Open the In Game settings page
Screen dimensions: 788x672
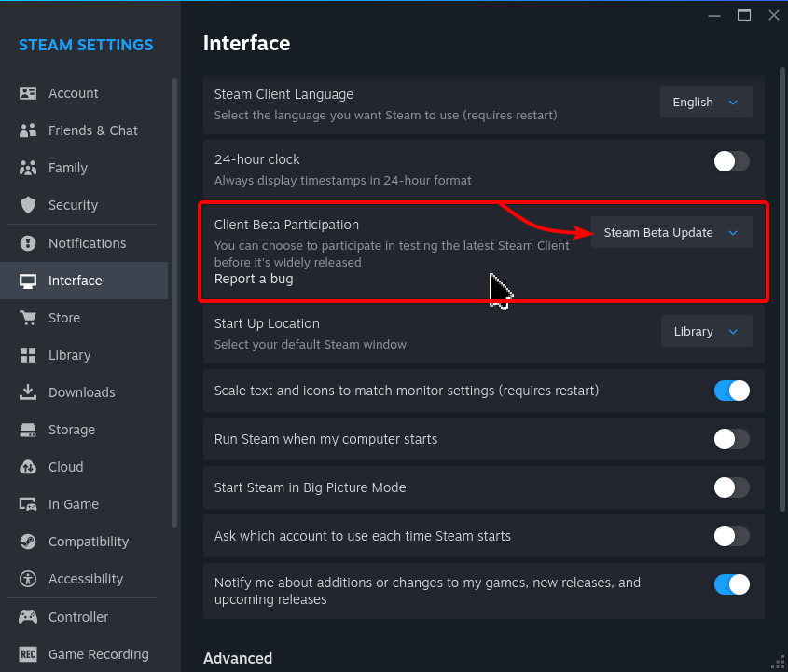(x=84, y=504)
